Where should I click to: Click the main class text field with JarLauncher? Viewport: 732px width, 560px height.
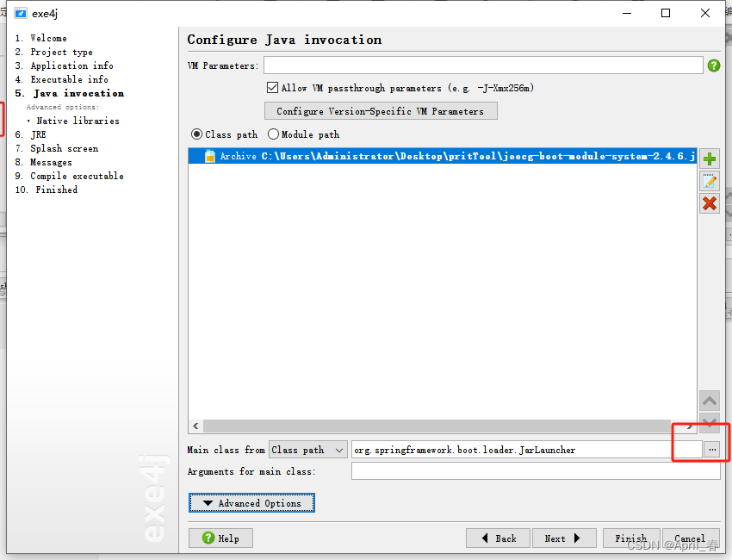pos(527,450)
